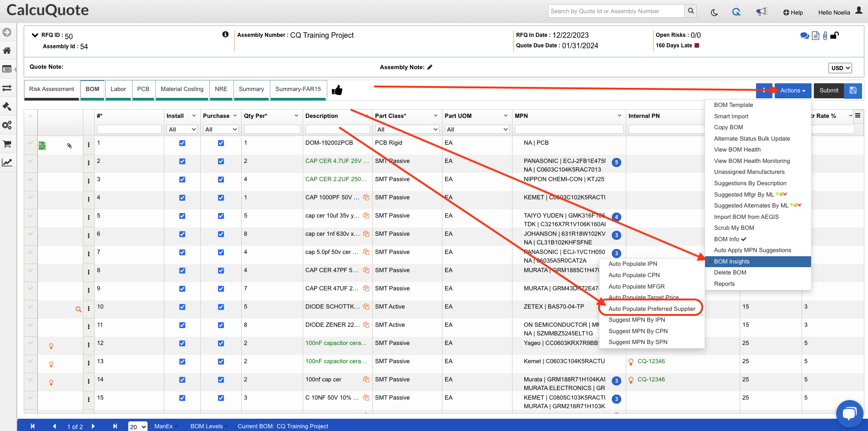Click the attachment clip on row 1
Image resolution: width=868 pixels, height=431 pixels.
click(70, 146)
